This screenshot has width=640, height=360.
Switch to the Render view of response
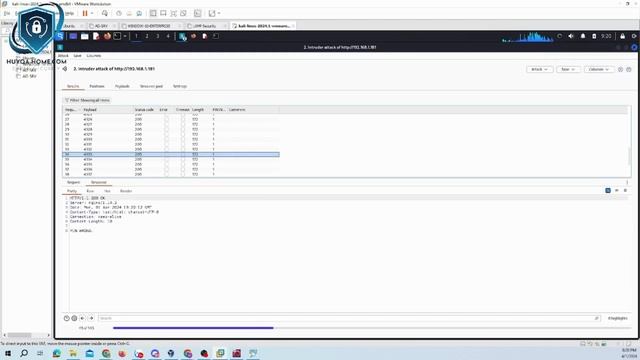126,191
